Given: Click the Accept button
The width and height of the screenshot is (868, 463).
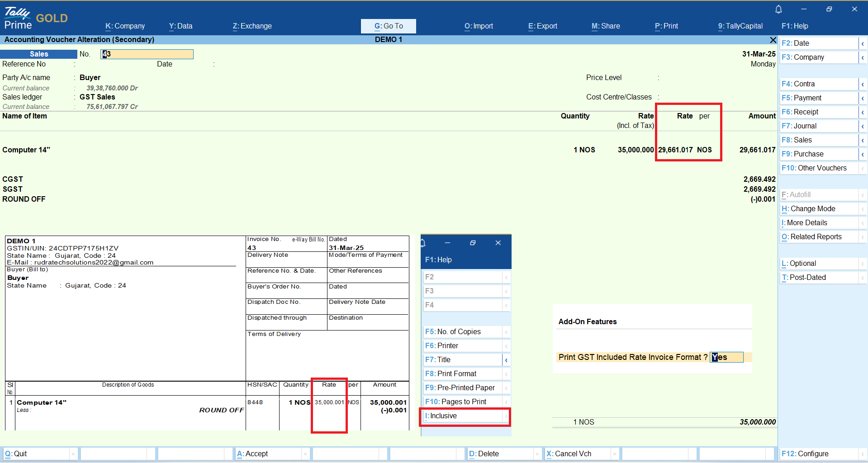Looking at the screenshot, I should [x=252, y=454].
